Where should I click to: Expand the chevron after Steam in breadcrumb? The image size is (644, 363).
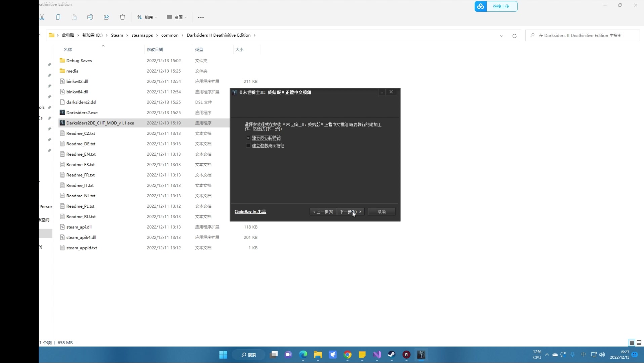[x=127, y=35]
